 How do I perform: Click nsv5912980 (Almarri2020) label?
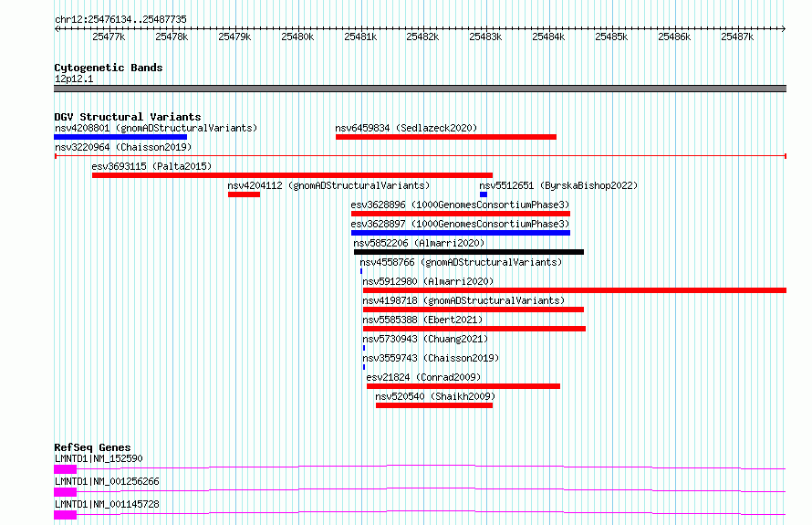pyautogui.click(x=428, y=281)
